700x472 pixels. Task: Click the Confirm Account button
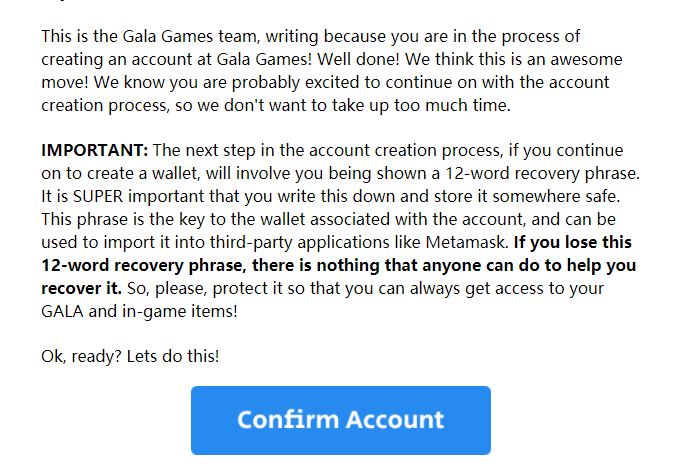coord(341,420)
